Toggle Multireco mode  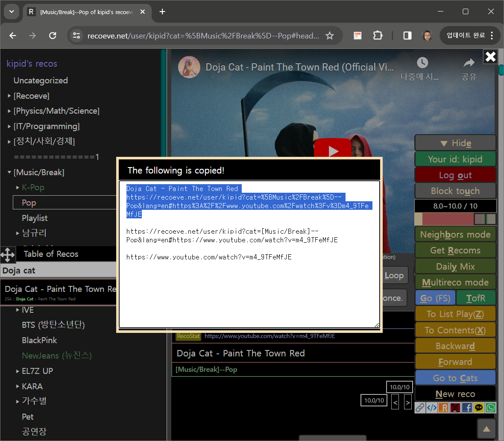455,282
